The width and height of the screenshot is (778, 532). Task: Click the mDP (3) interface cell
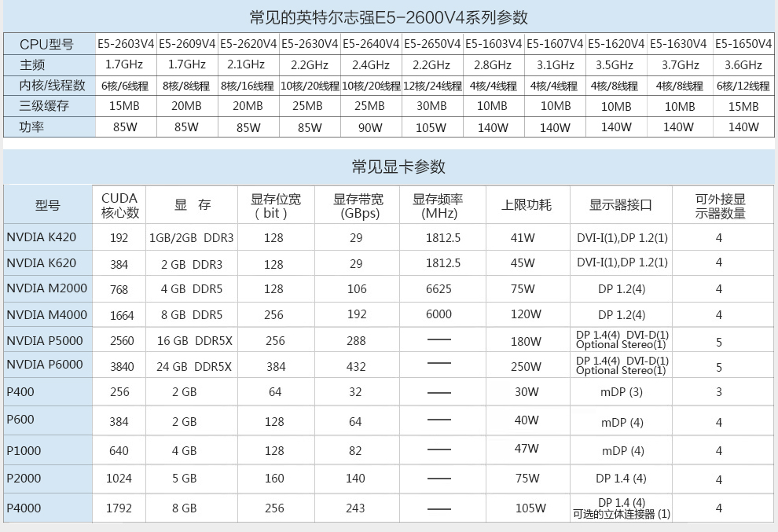(622, 392)
